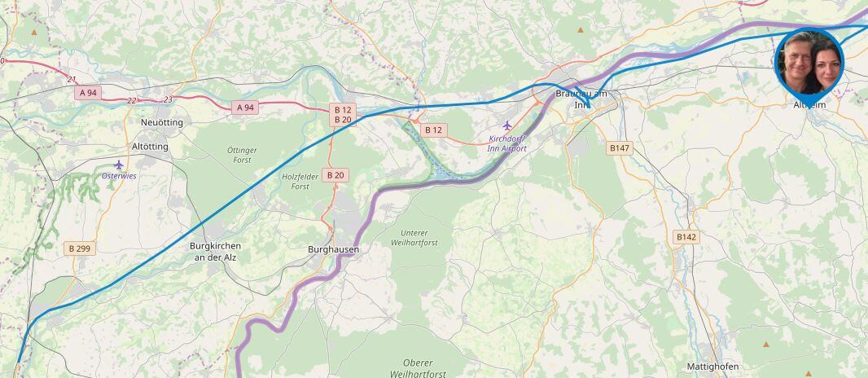This screenshot has width=868, height=378.
Task: Click the Osterwies airfield plane icon
Action: [x=118, y=165]
